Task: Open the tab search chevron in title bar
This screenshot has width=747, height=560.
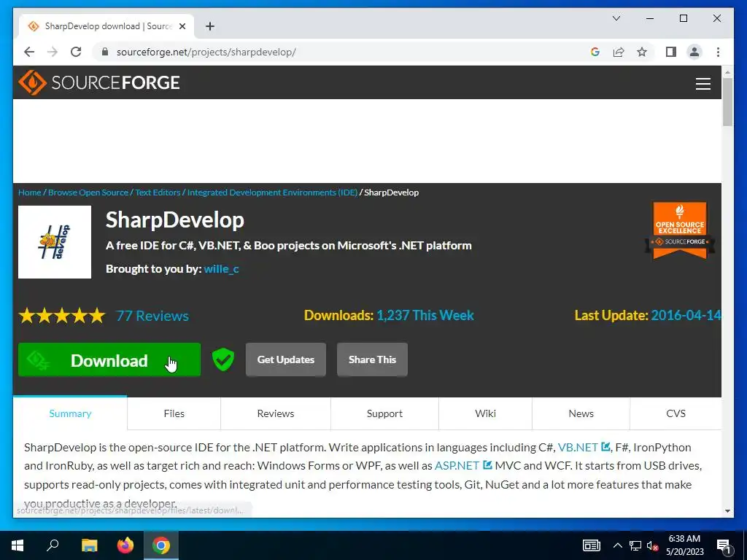Action: (x=616, y=18)
